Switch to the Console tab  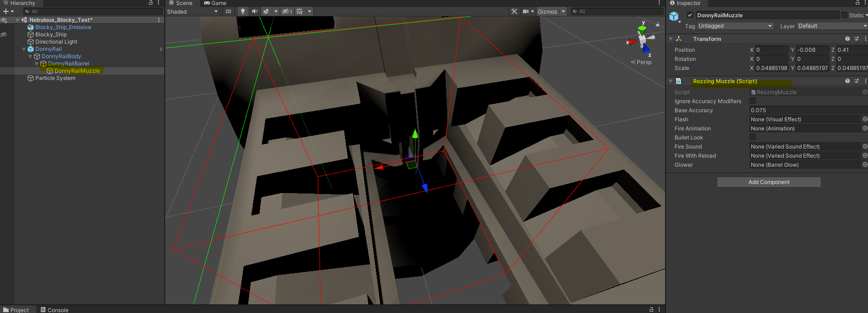[x=54, y=310]
